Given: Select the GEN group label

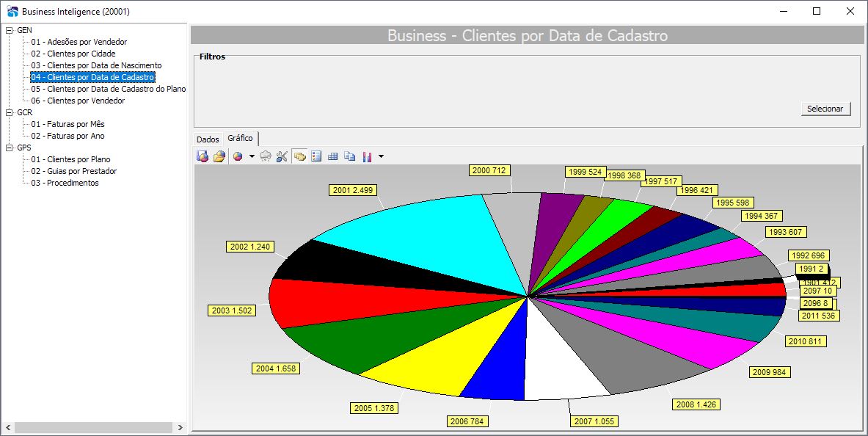Looking at the screenshot, I should pos(24,31).
